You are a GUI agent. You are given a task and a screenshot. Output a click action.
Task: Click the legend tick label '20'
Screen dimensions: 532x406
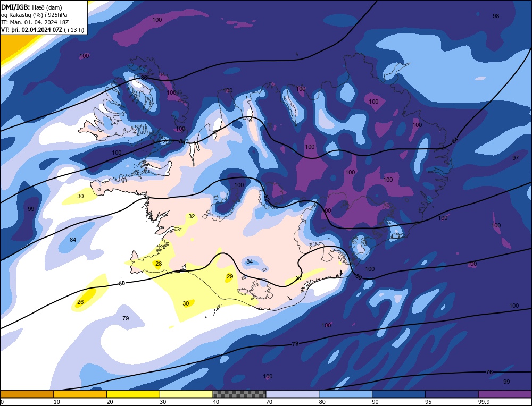tap(110, 402)
